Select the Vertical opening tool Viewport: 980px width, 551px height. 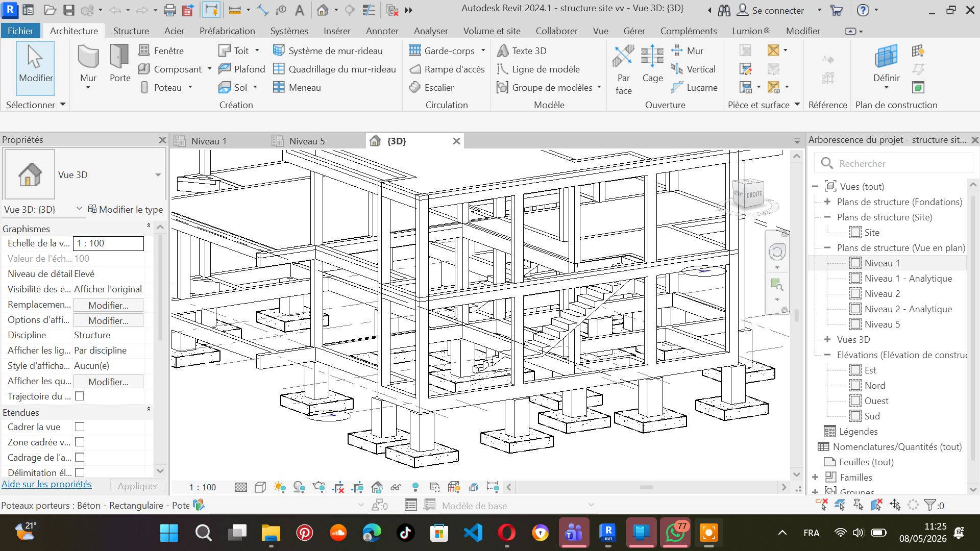[x=693, y=69]
